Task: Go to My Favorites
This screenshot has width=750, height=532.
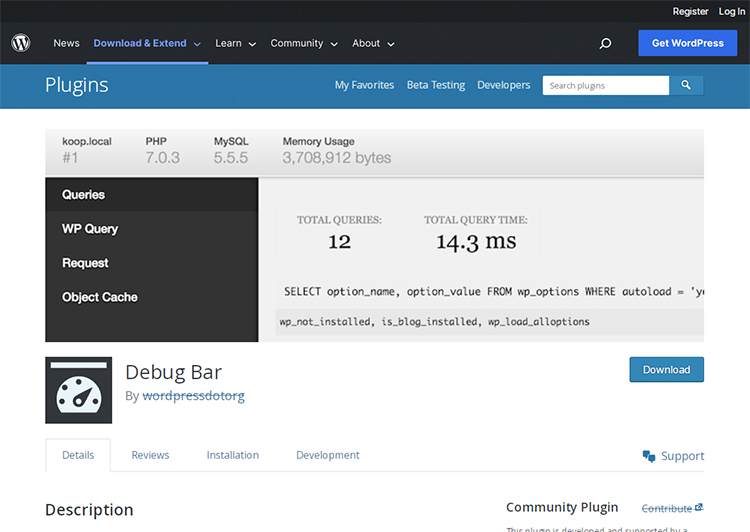Action: [x=364, y=85]
